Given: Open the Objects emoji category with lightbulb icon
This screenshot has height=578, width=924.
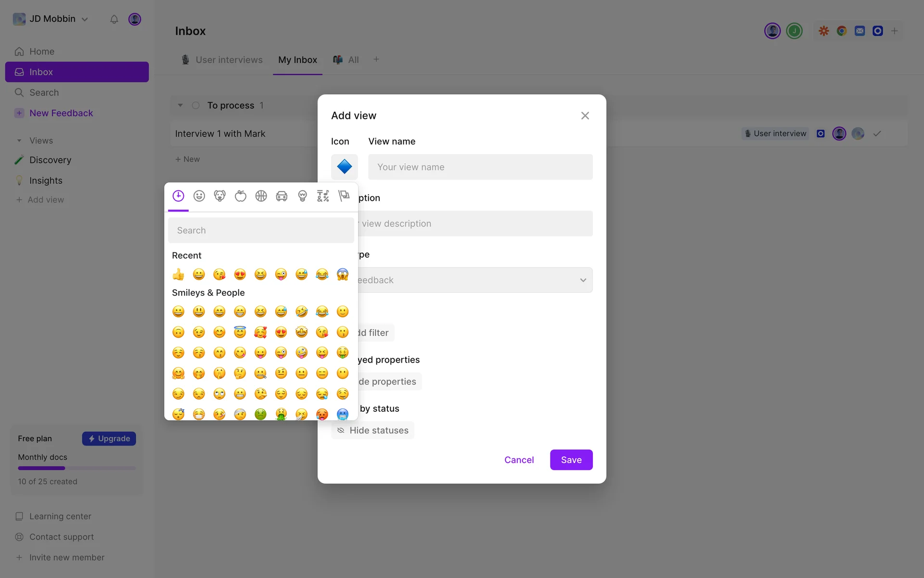Looking at the screenshot, I should click(302, 196).
